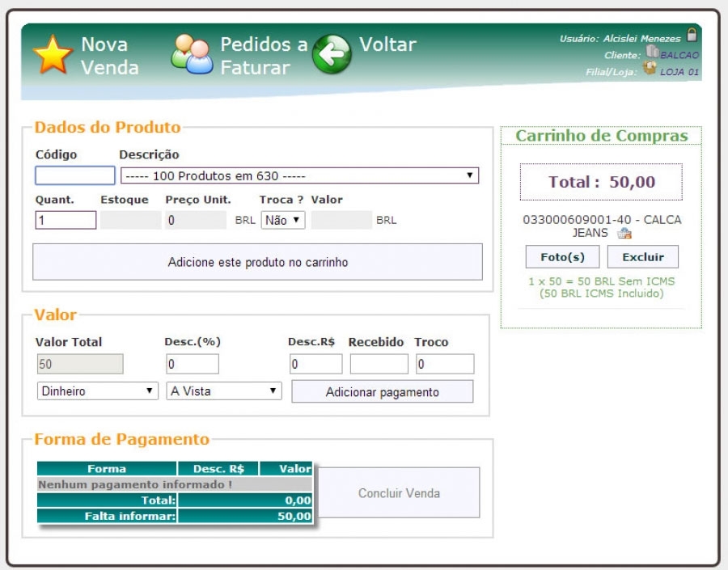Click the Filial/Loja box icon
The image size is (728, 570).
(x=649, y=70)
